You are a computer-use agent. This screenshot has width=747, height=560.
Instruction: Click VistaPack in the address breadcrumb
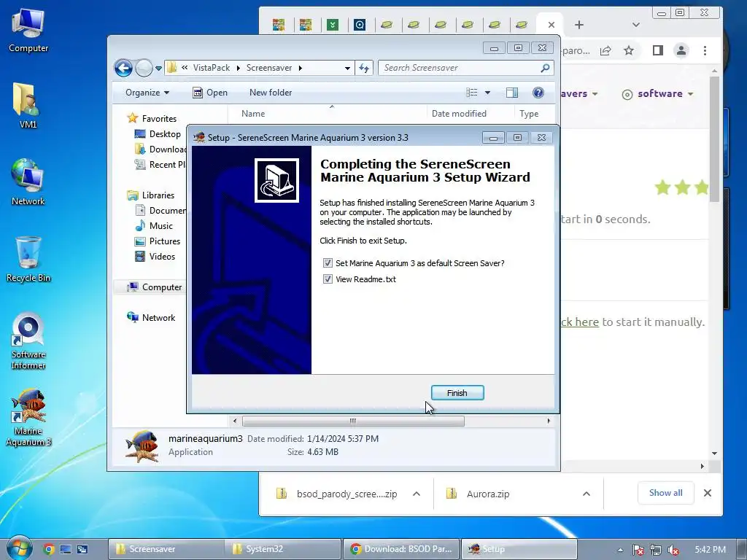(212, 68)
